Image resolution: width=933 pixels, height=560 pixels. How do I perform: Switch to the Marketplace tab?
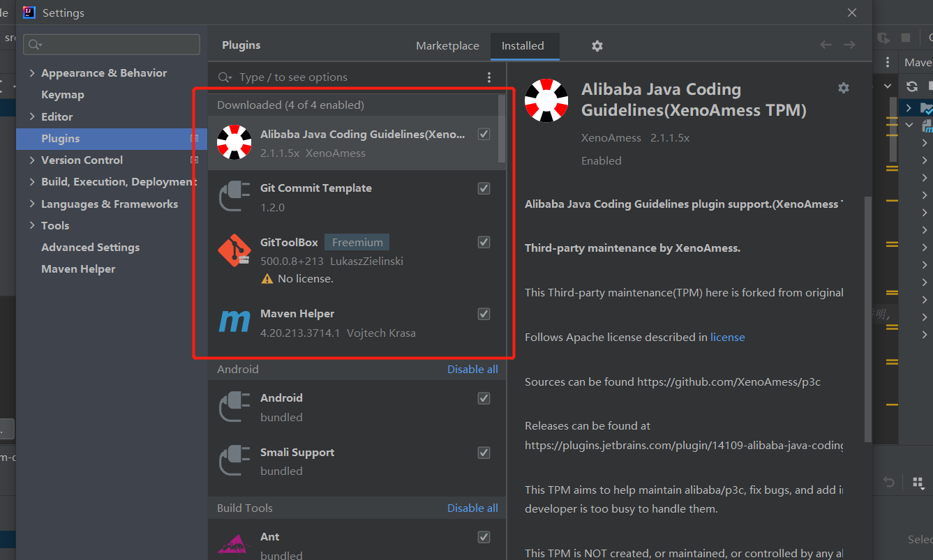pos(447,46)
